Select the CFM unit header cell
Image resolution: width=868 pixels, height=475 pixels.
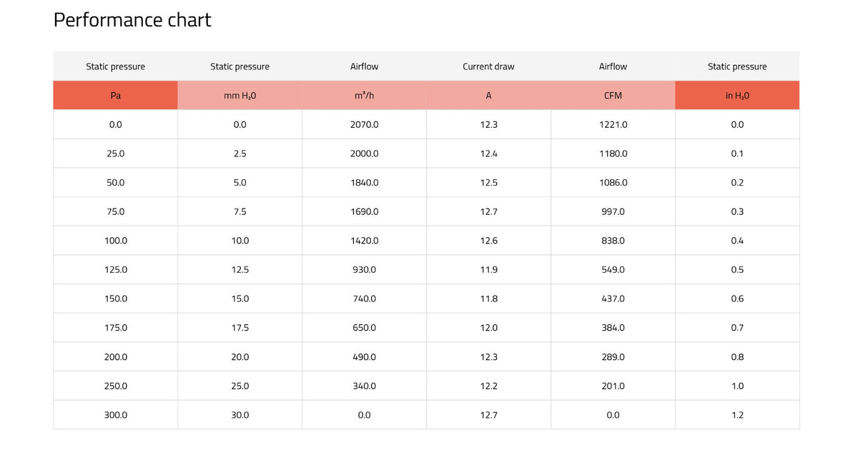pyautogui.click(x=613, y=95)
